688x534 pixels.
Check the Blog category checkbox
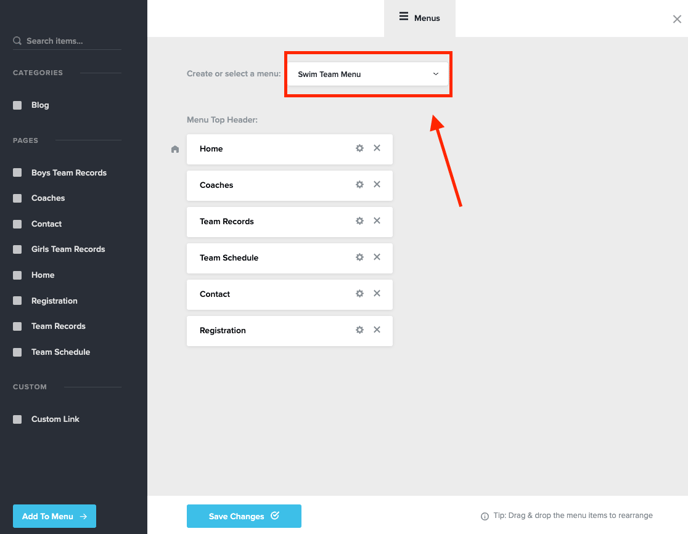pos(17,105)
